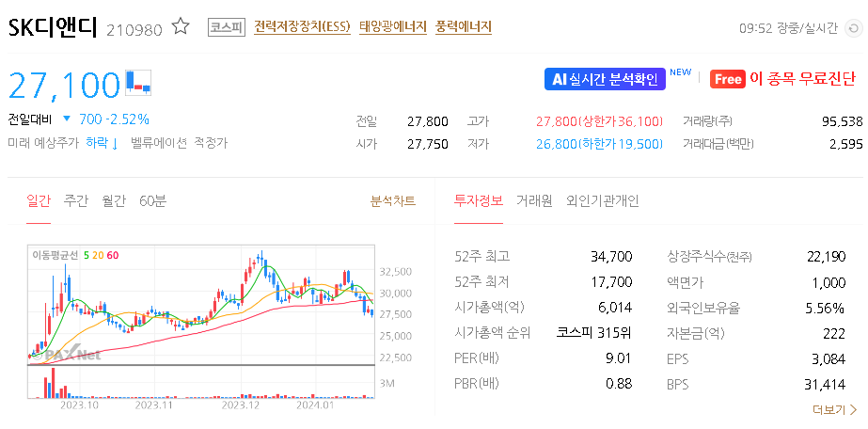Select the 외인기관개인 tab

point(602,200)
